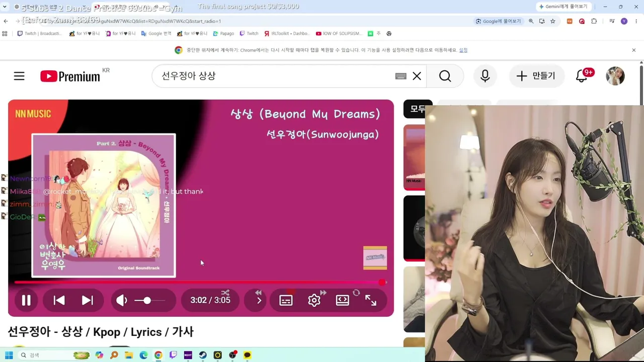Open YouTube notifications bell
Viewport: 644px width, 362px height.
pyautogui.click(x=582, y=76)
